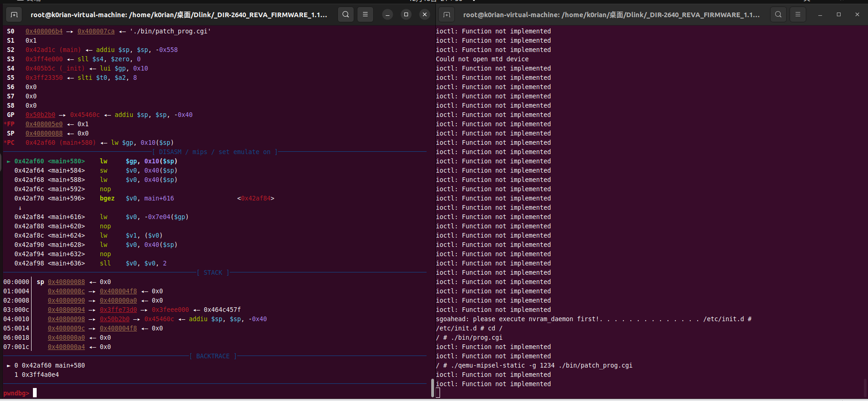Click GP register address 0x50b2b0
868x401 pixels.
[40, 115]
